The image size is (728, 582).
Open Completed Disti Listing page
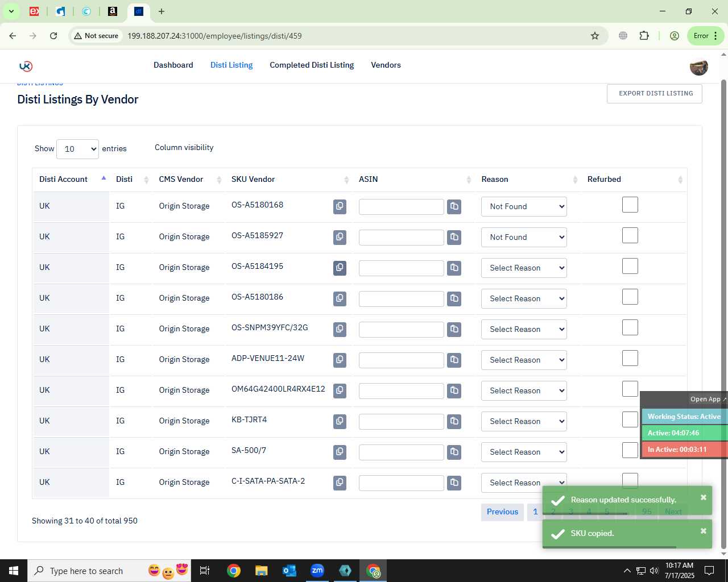[312, 65]
